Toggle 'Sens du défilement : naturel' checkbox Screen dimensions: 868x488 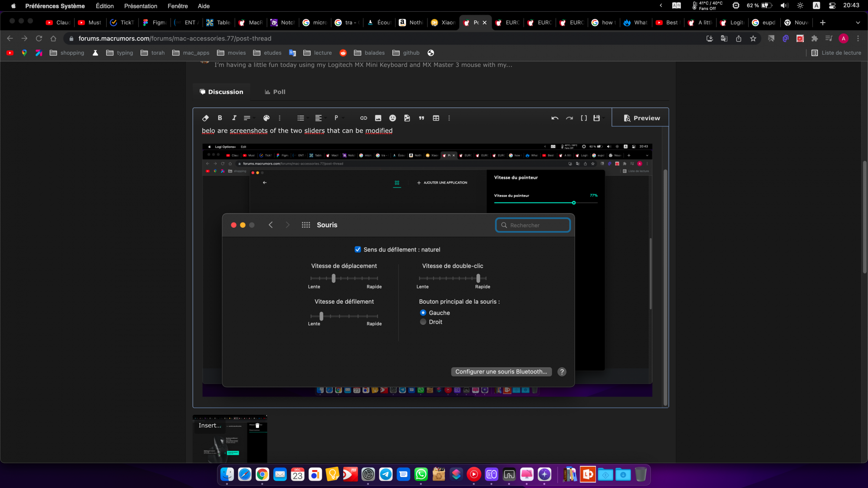(358, 249)
